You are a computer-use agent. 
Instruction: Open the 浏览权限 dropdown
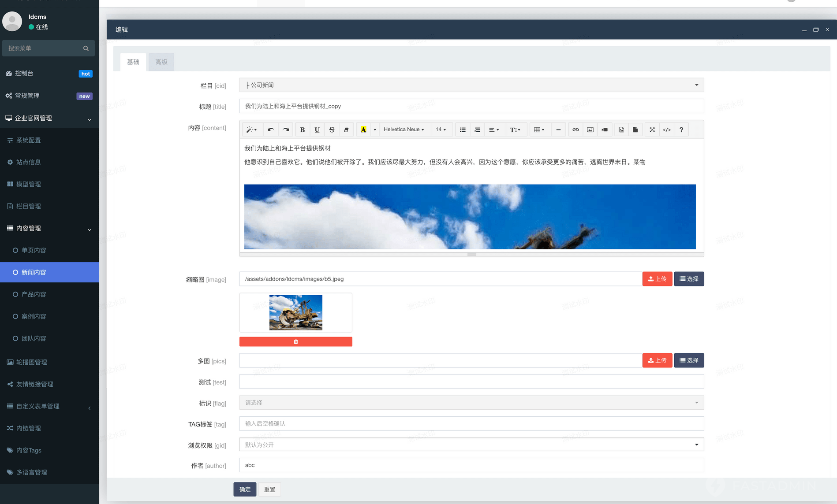coord(471,445)
